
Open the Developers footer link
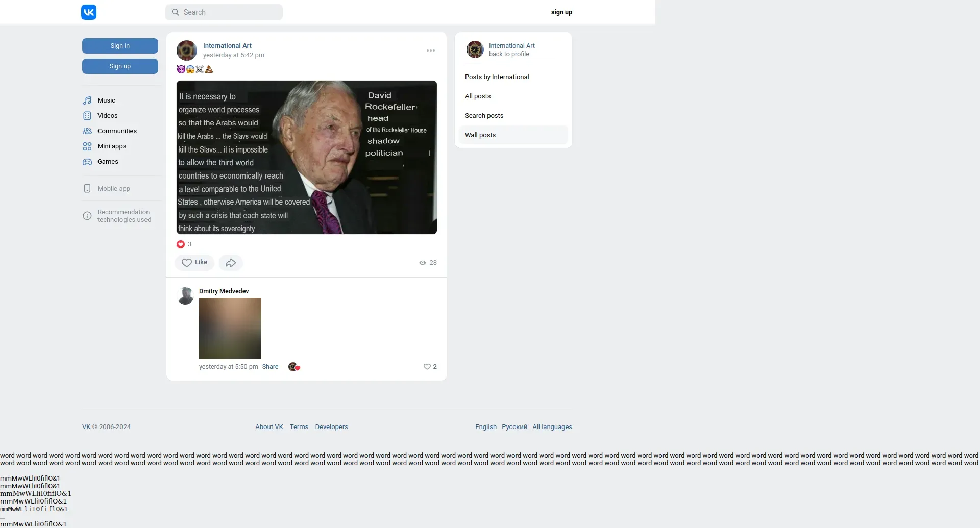point(331,427)
